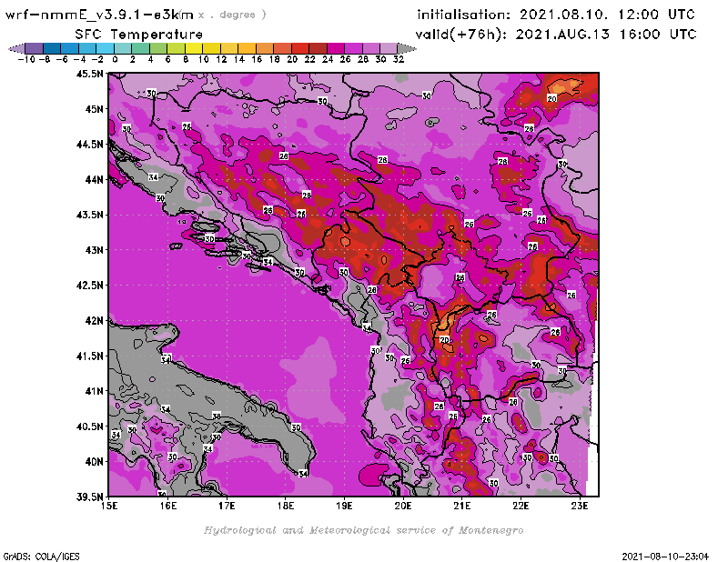Click the light purple arrow swatch below -10

click(x=16, y=48)
